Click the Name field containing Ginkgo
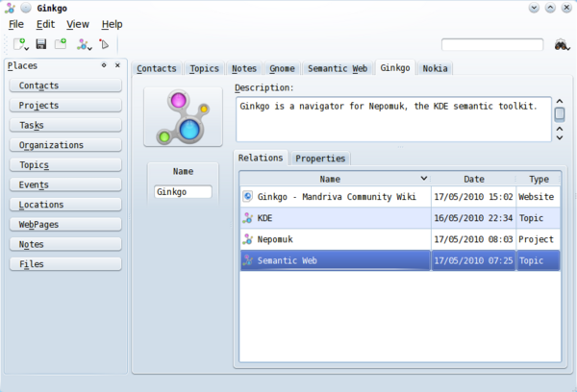577x392 pixels. tap(183, 192)
